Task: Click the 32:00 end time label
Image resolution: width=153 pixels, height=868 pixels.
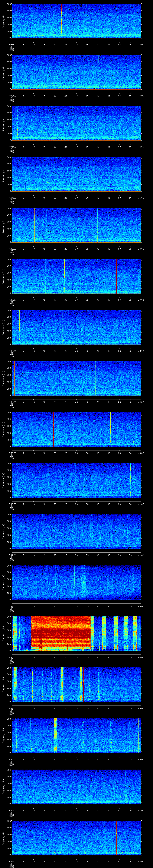Action: pos(141,44)
